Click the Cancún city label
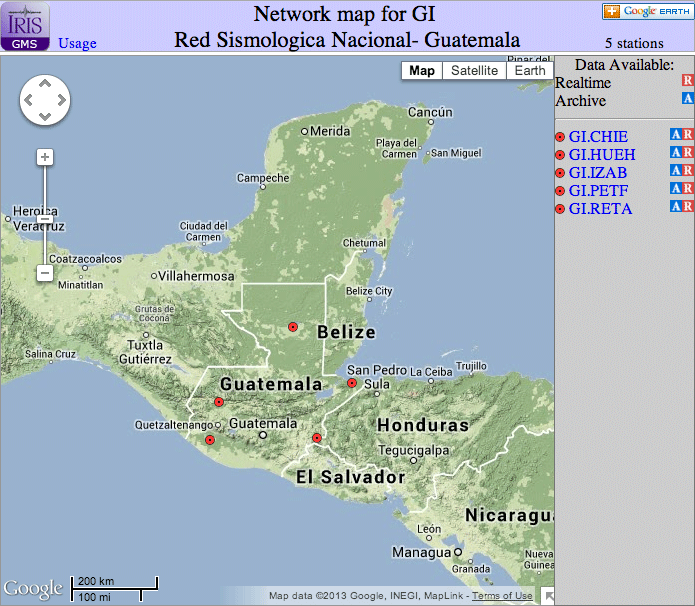This screenshot has width=695, height=606. [x=430, y=112]
